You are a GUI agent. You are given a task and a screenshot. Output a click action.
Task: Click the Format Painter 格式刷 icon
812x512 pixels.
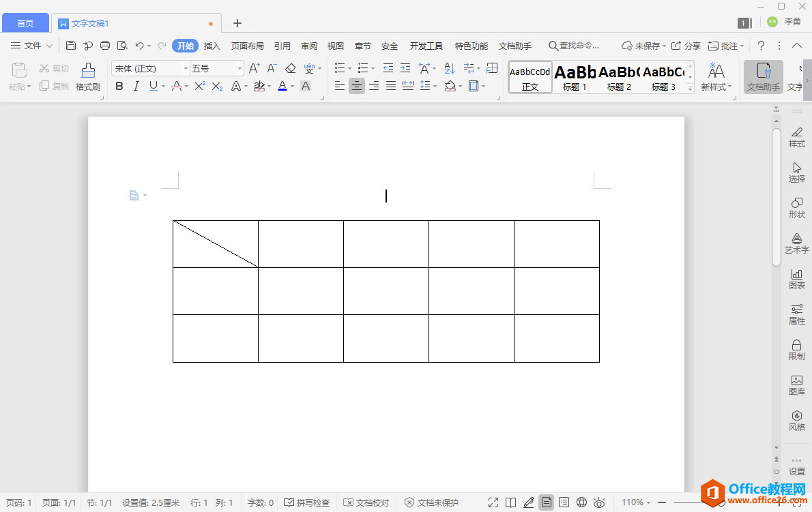tap(88, 77)
